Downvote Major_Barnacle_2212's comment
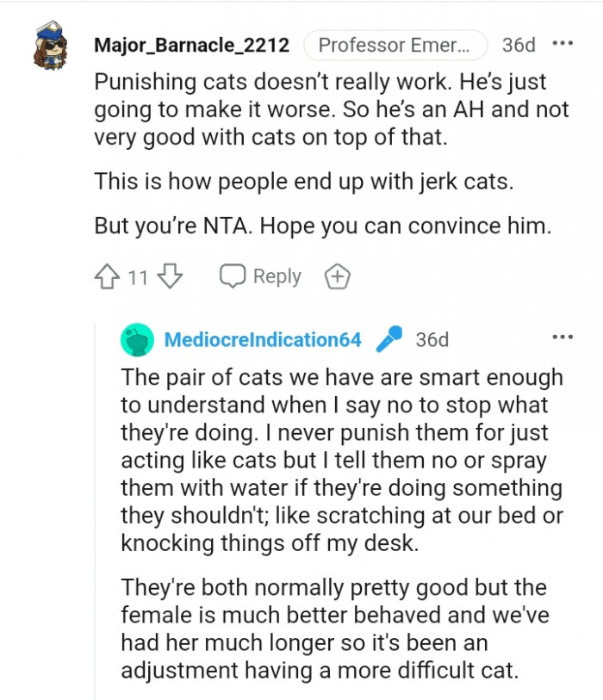 [x=171, y=276]
